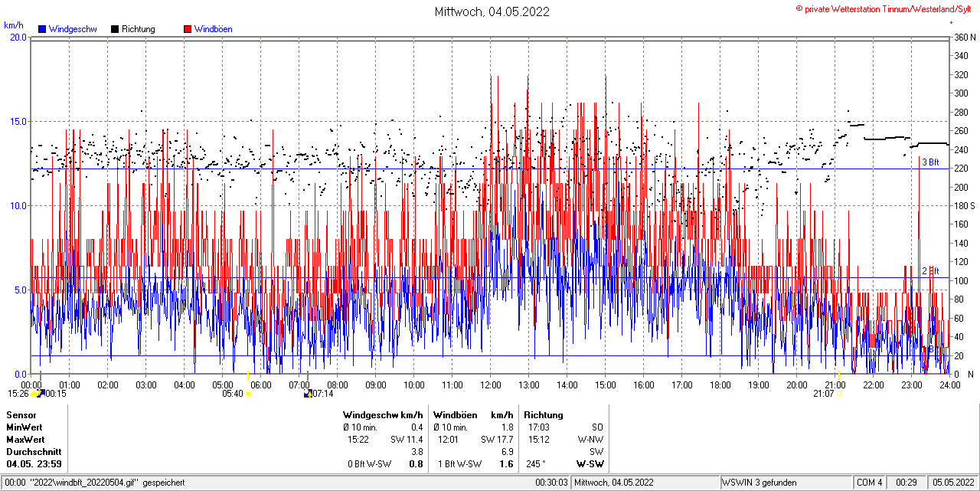This screenshot has height=491, width=980.
Task: Click the 07:14 moon time text
Action: coord(323,394)
